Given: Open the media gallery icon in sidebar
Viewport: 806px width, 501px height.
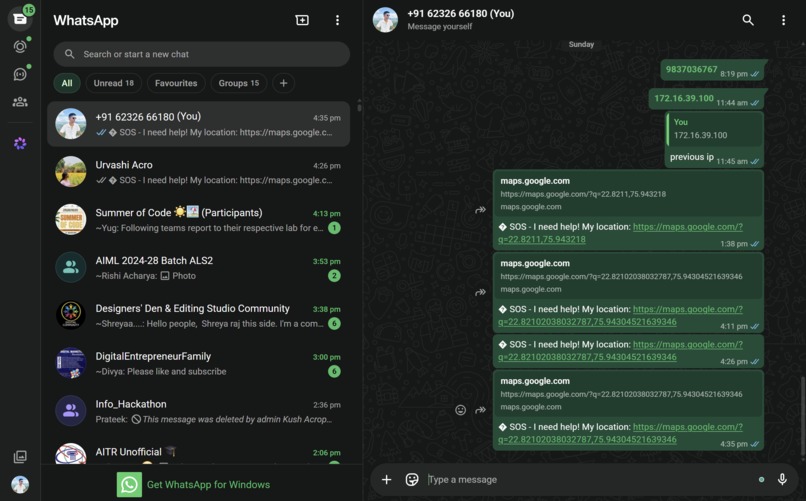Looking at the screenshot, I should [20, 456].
